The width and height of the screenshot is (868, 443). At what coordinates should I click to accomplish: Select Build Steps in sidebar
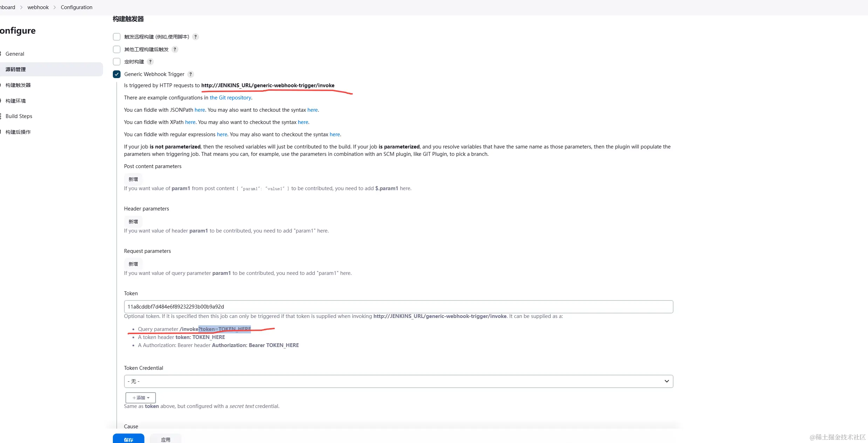click(19, 116)
